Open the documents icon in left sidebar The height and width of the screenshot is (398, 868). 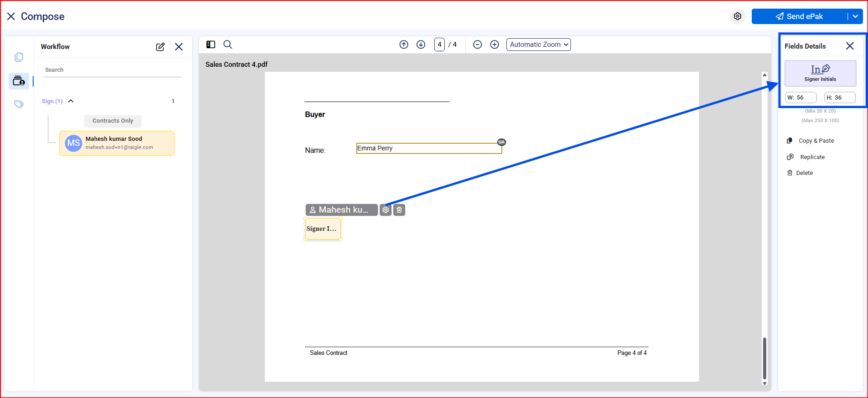click(x=19, y=57)
